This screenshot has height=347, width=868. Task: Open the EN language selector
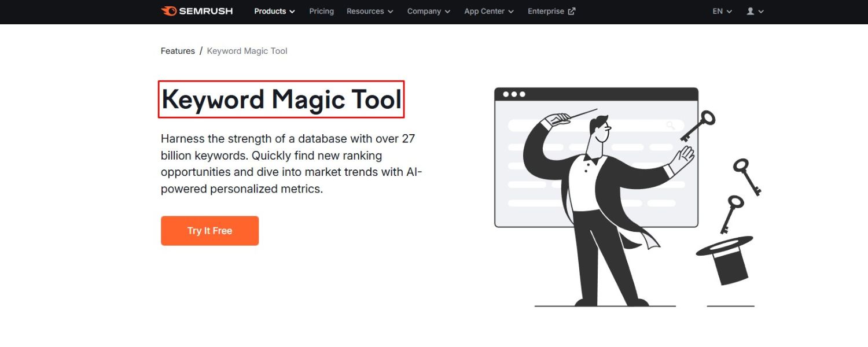[x=717, y=11]
